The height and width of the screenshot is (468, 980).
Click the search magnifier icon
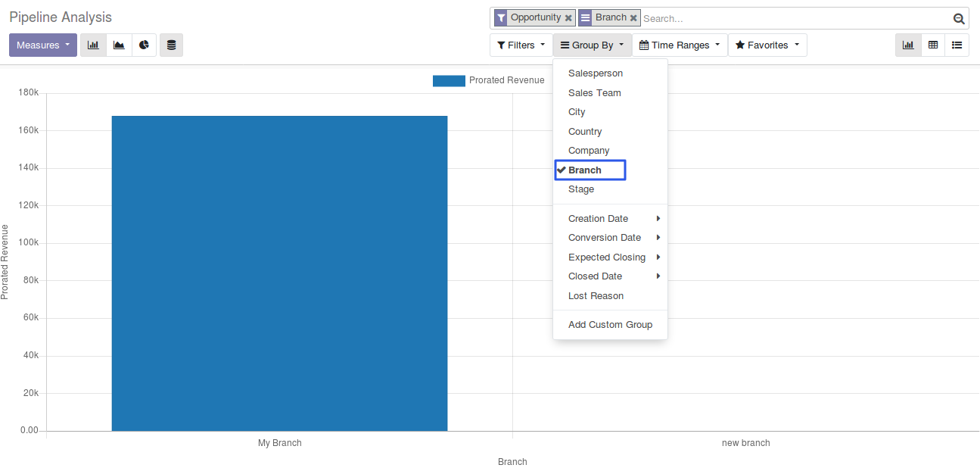coord(959,19)
